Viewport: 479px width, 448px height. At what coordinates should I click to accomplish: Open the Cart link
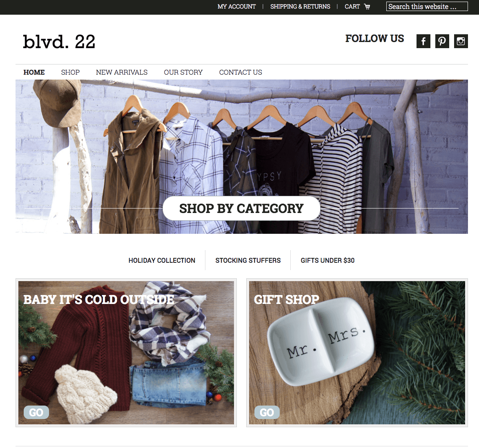(352, 7)
